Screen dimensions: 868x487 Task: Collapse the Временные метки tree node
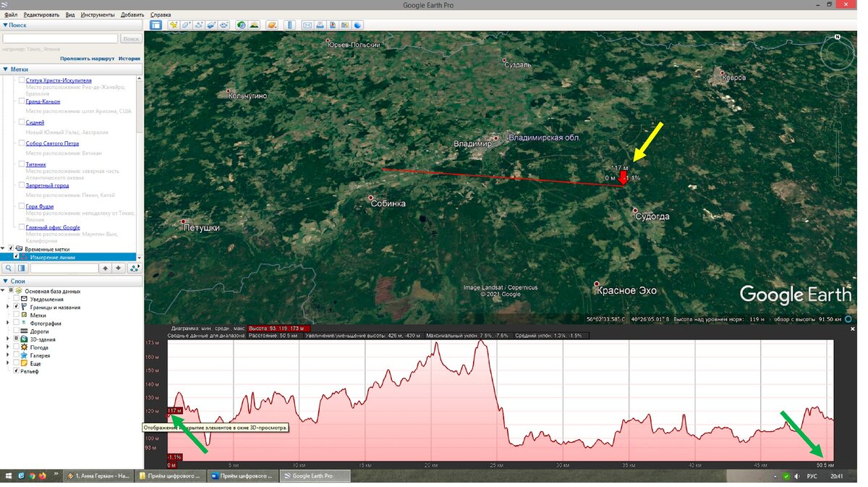coord(4,249)
